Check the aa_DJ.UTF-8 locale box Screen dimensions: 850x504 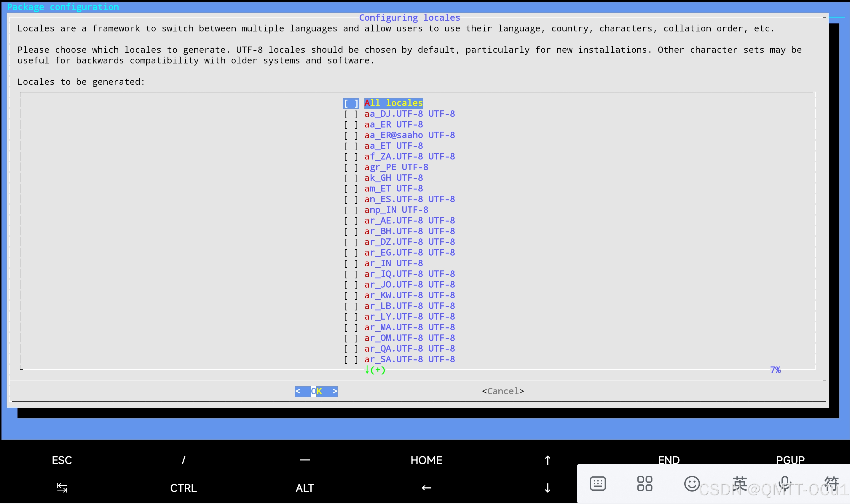click(x=351, y=114)
